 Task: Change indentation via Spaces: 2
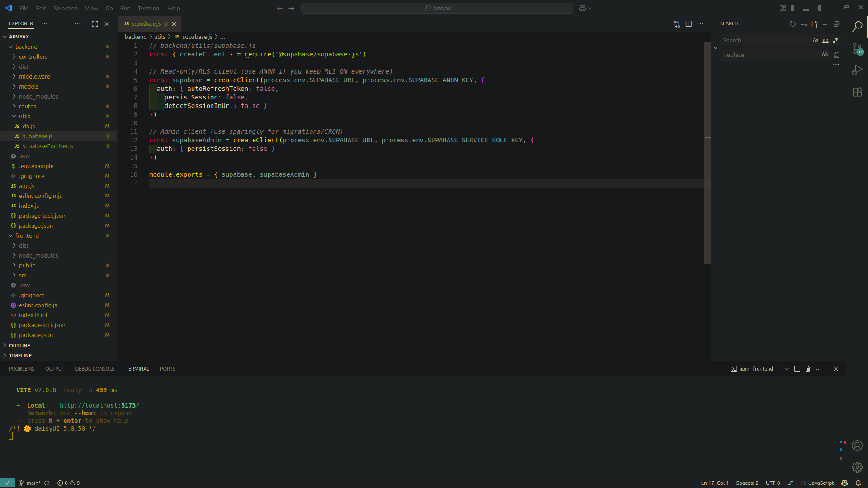[747, 483]
